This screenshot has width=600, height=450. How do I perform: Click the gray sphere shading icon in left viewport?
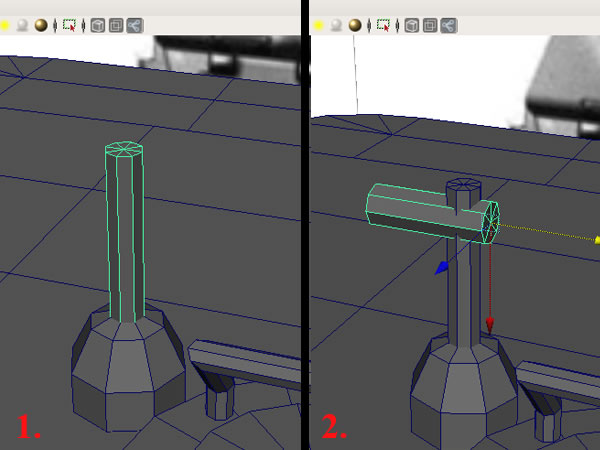(x=23, y=25)
